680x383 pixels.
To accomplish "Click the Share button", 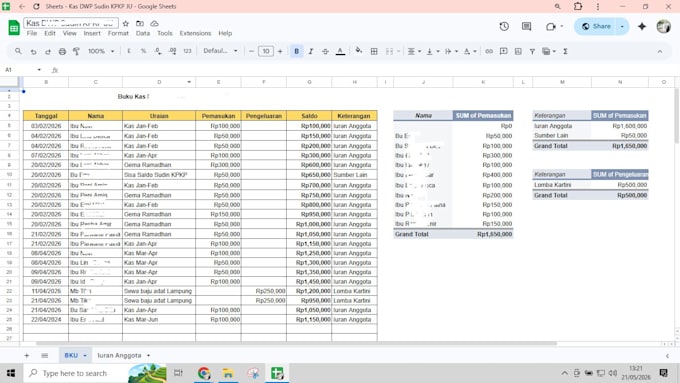I will click(597, 26).
